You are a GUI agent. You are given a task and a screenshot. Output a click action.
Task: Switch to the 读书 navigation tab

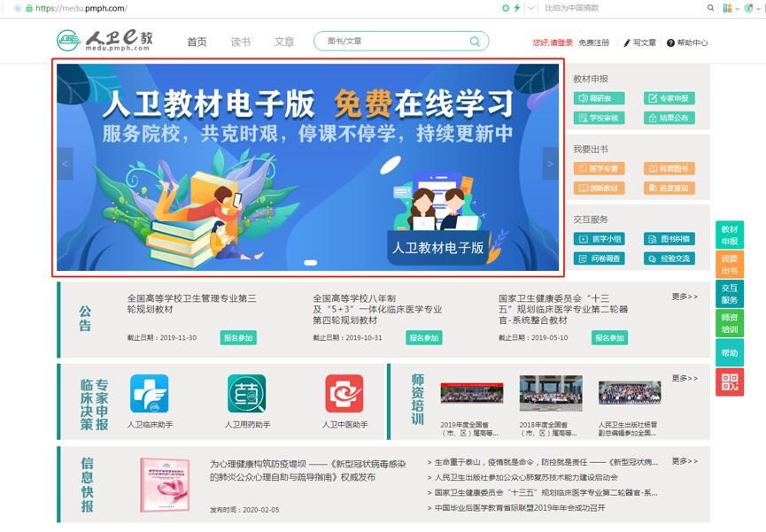[x=241, y=42]
